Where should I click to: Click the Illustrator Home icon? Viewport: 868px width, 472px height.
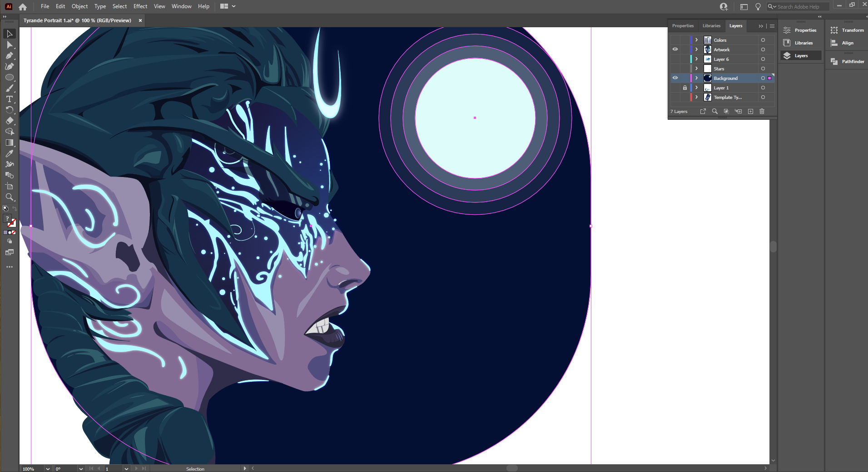click(23, 7)
